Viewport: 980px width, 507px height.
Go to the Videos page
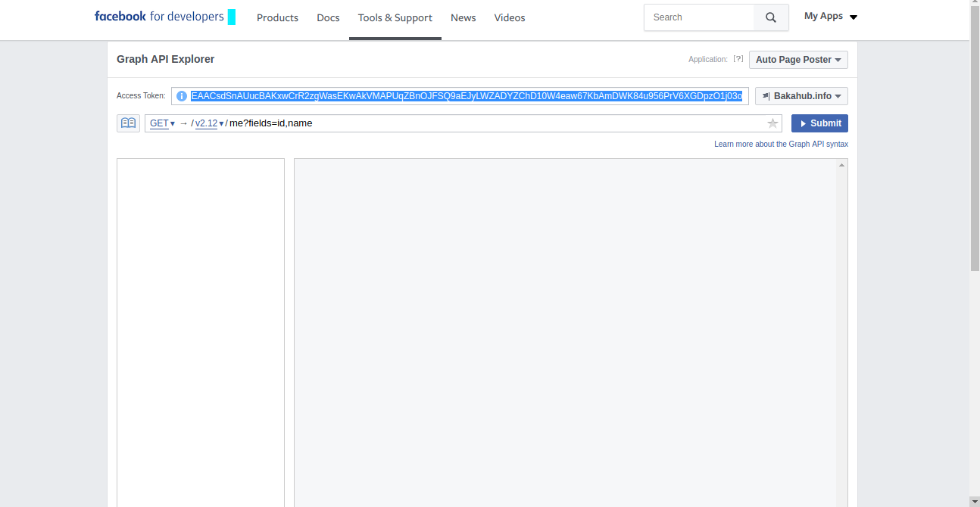click(510, 17)
